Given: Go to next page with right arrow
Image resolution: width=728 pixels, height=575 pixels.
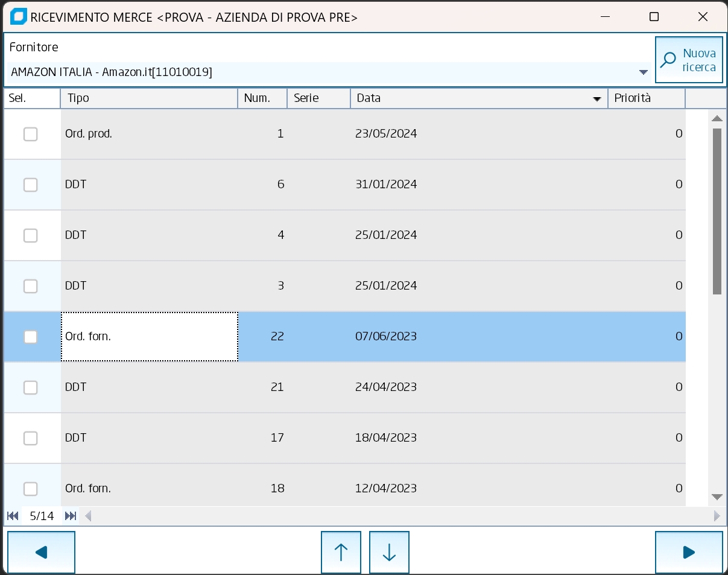Looking at the screenshot, I should 688,552.
